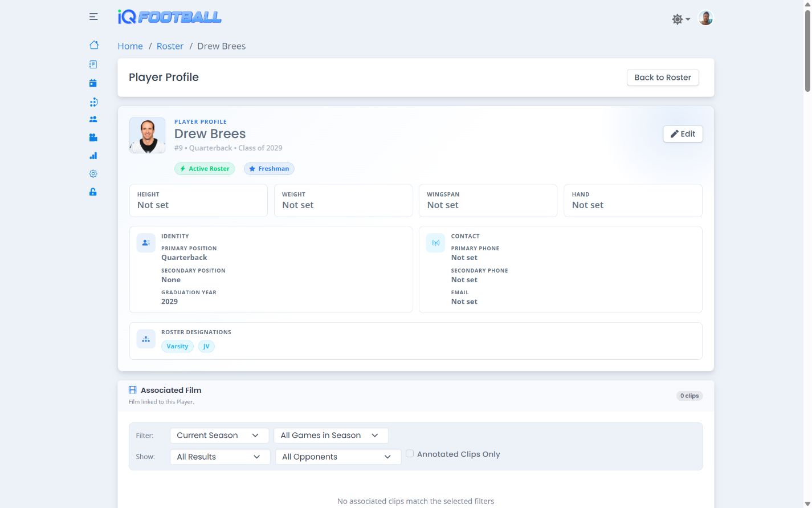Click the Roster Designations hierarchy icon
The height and width of the screenshot is (508, 812).
(x=146, y=339)
